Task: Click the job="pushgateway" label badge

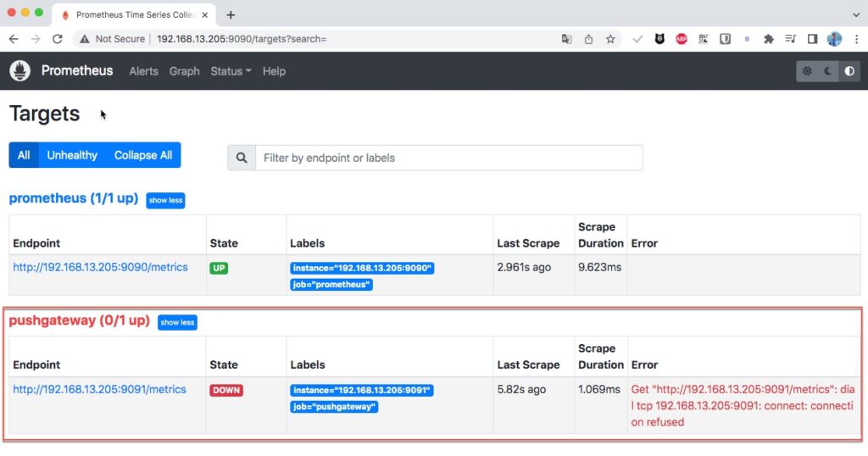Action: pyautogui.click(x=334, y=407)
